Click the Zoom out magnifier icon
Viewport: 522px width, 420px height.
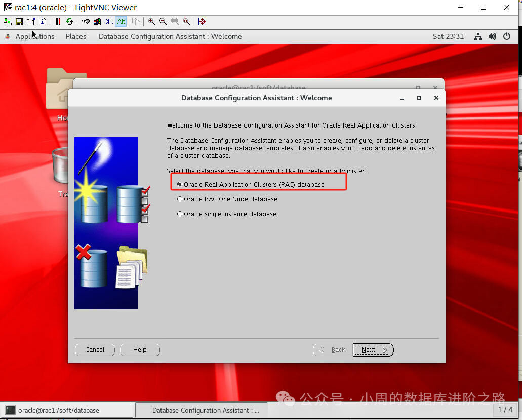click(x=163, y=22)
